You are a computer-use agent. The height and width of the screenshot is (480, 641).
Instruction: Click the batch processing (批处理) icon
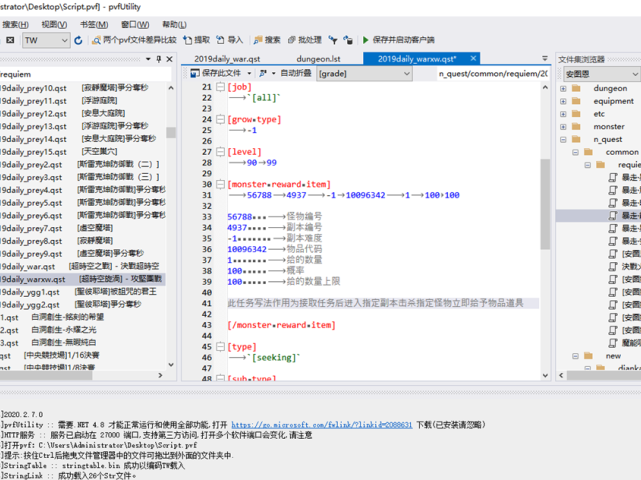tap(291, 41)
